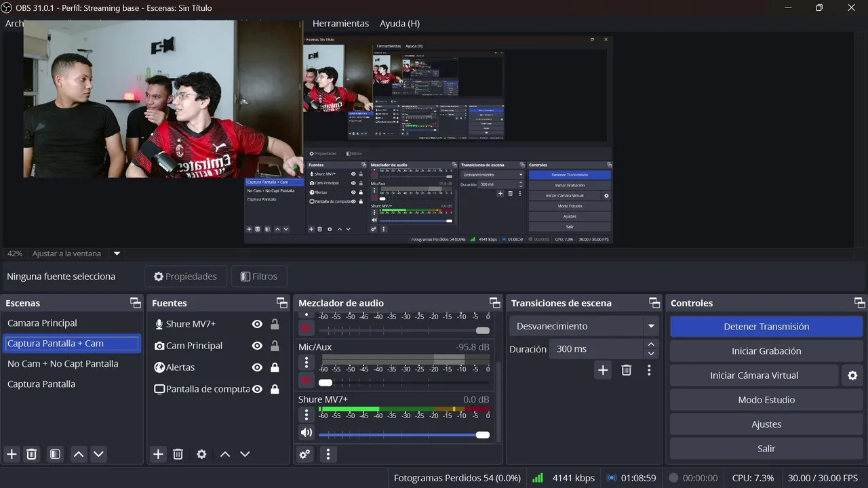Open advanced audio properties gears icon

coord(304,454)
